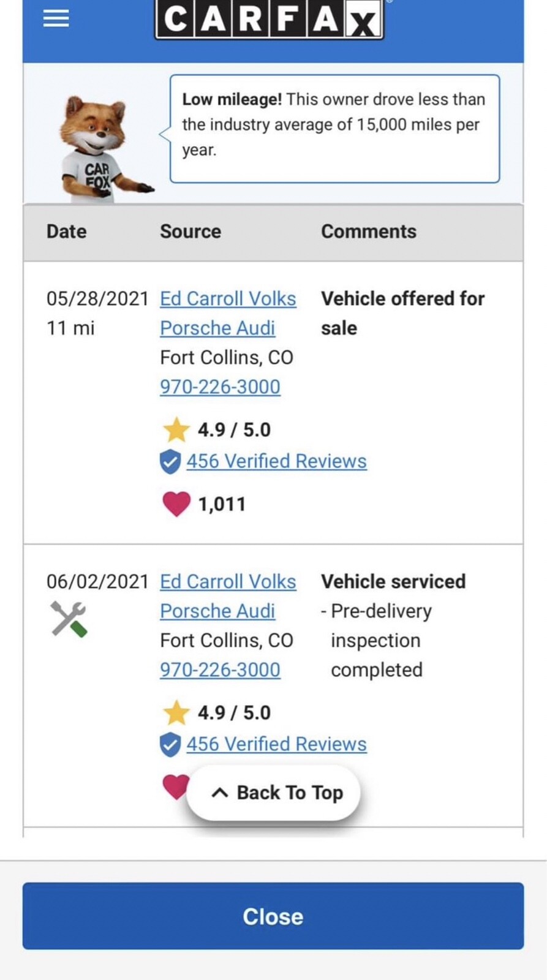This screenshot has width=547, height=980.
Task: Open the hamburger menu
Action: (x=56, y=18)
